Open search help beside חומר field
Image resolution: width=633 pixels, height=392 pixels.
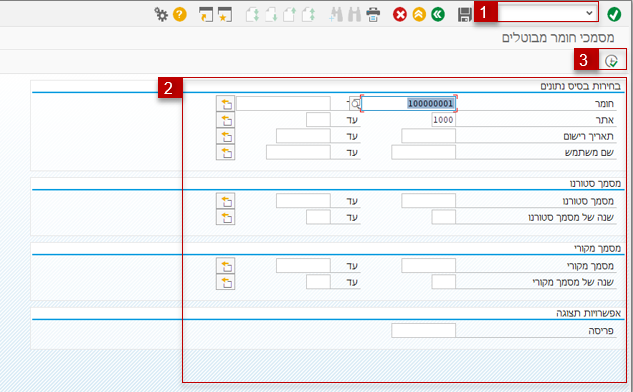click(x=355, y=104)
